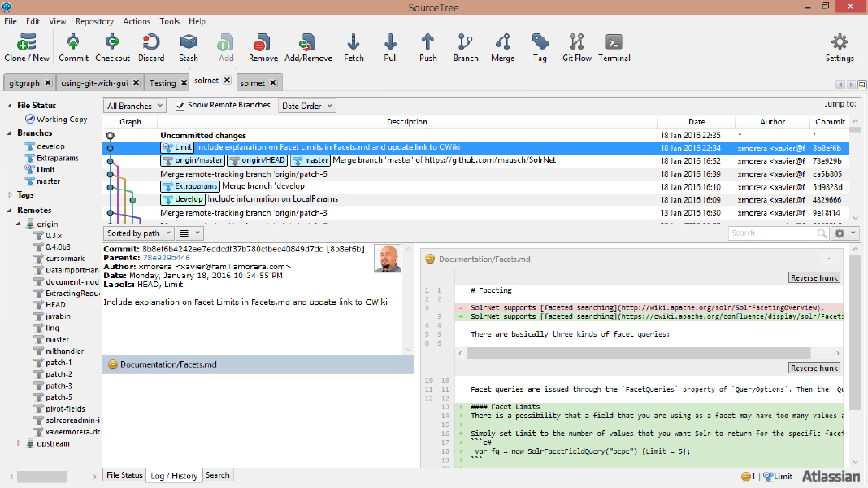This screenshot has height=488, width=868.
Task: Open Clone / New repository dialog
Action: coord(27,48)
